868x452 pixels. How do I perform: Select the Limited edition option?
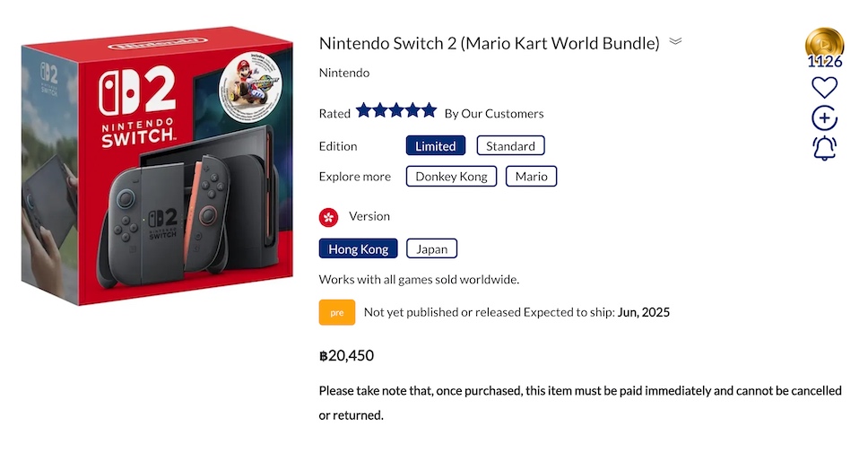pos(436,146)
